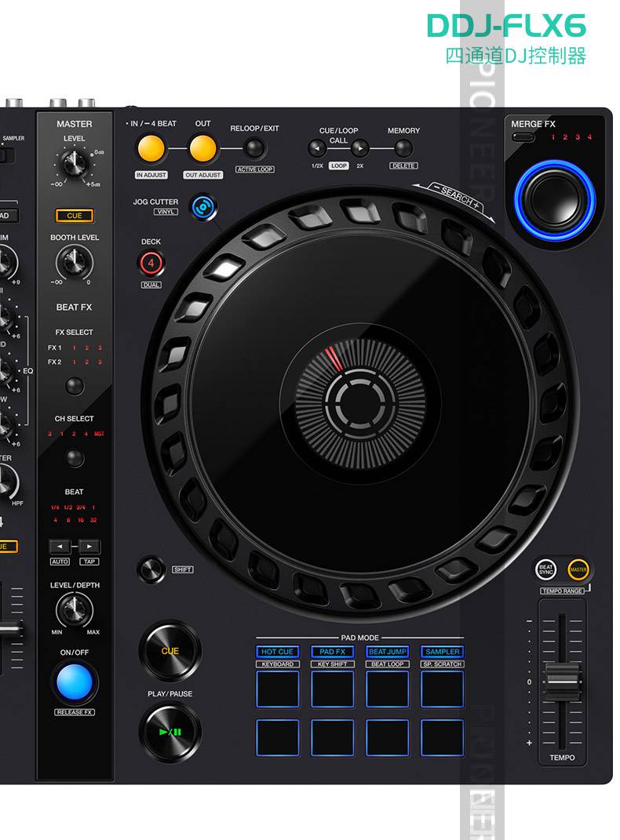Click the 'DUAL' label under DECK
The height and width of the screenshot is (840, 620).
point(151,285)
